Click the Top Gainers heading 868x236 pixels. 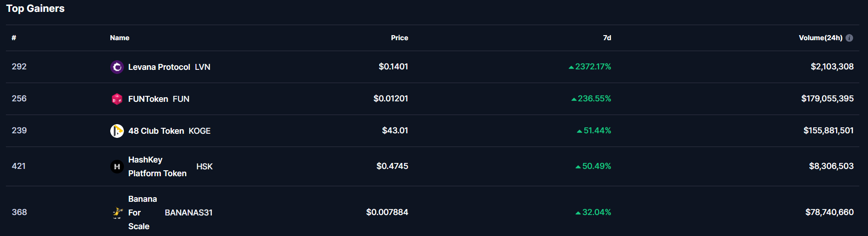(35, 9)
